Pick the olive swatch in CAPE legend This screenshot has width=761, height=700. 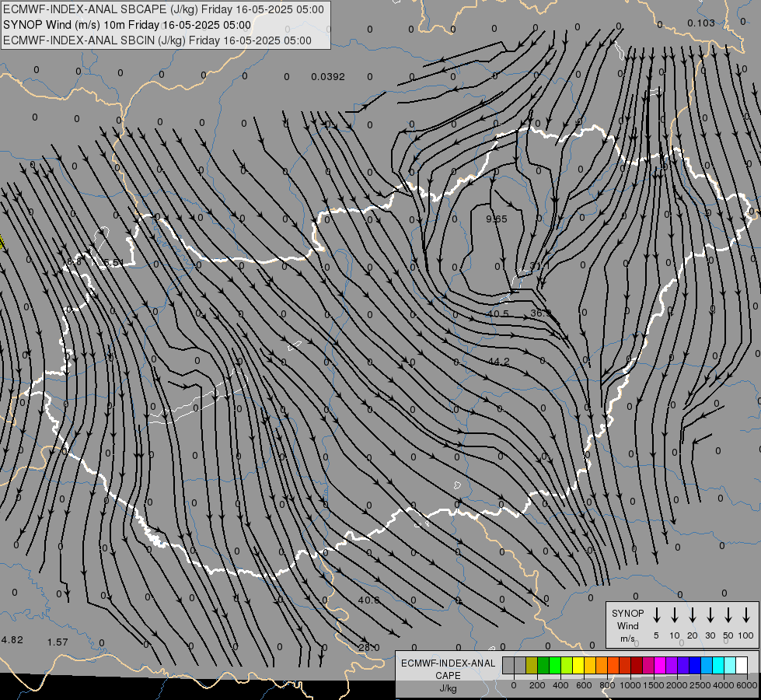532,665
